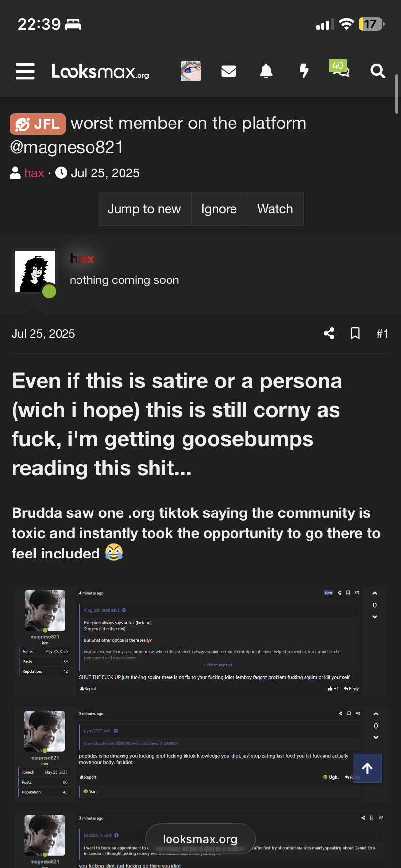Ignore this thread
Image resolution: width=401 pixels, height=868 pixels.
(219, 209)
